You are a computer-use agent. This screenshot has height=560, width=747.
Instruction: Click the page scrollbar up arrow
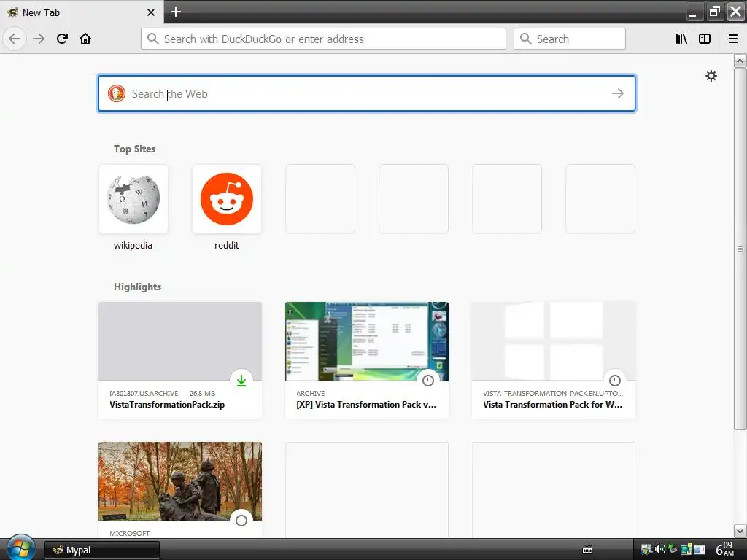click(x=740, y=61)
